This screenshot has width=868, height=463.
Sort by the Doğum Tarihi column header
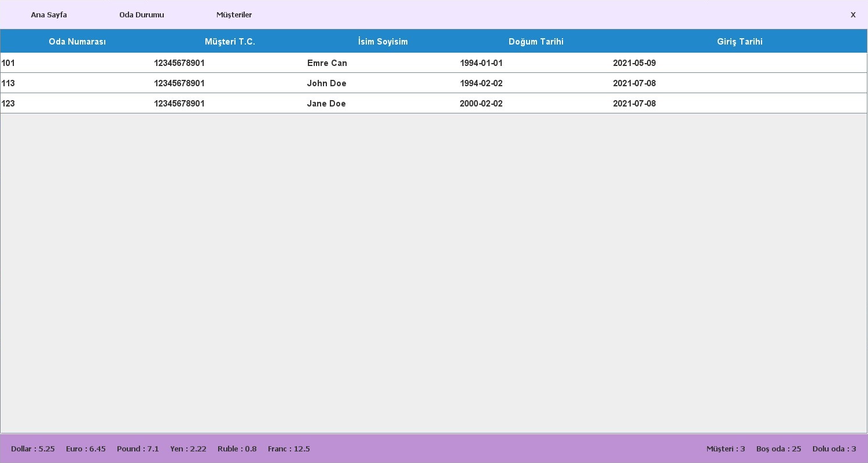point(535,41)
